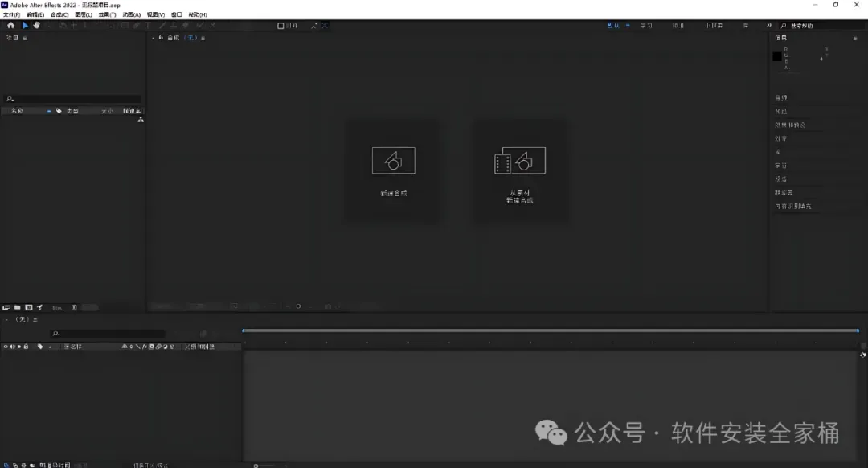Screen dimensions: 868x468
Task: Click the 3D layer column icon in timeline
Action: 172,347
